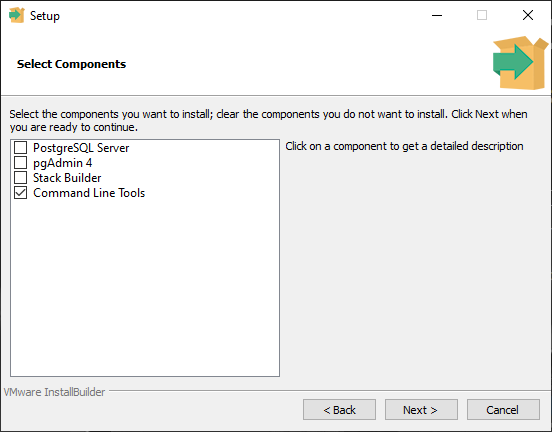Select the PostgreSQL Server component label

tap(81, 148)
